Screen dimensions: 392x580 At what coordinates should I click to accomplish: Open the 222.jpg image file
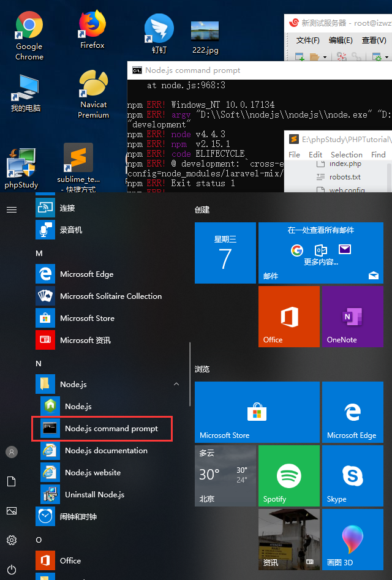pyautogui.click(x=205, y=37)
